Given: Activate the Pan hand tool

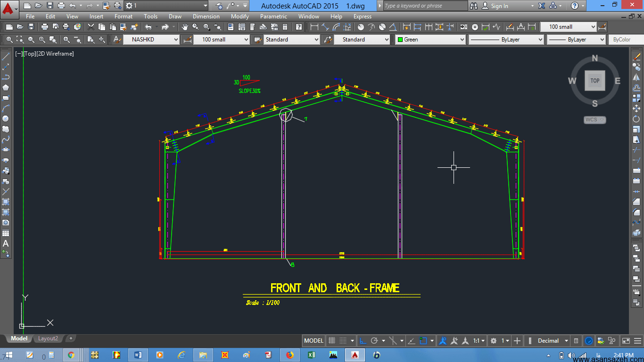Looking at the screenshot, I should 185,27.
